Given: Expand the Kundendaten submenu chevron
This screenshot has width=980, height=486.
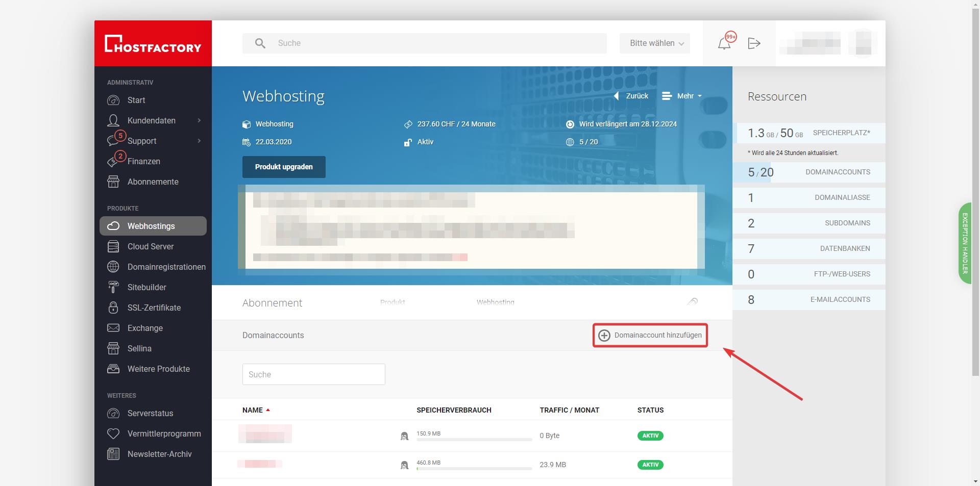Looking at the screenshot, I should [x=199, y=120].
